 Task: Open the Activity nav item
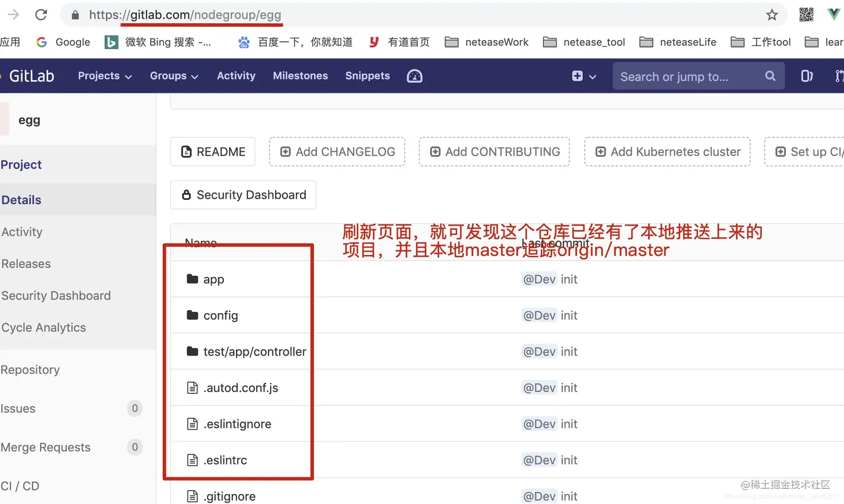[236, 76]
